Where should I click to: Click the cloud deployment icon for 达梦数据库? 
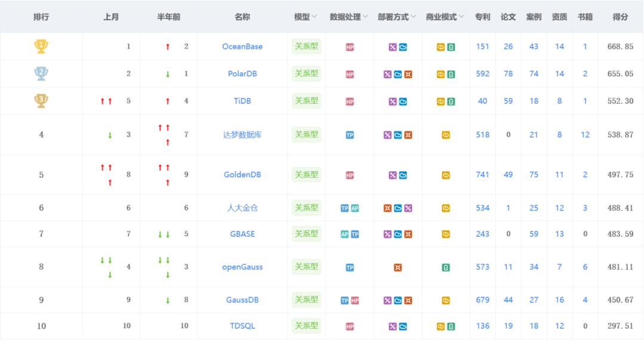point(398,135)
